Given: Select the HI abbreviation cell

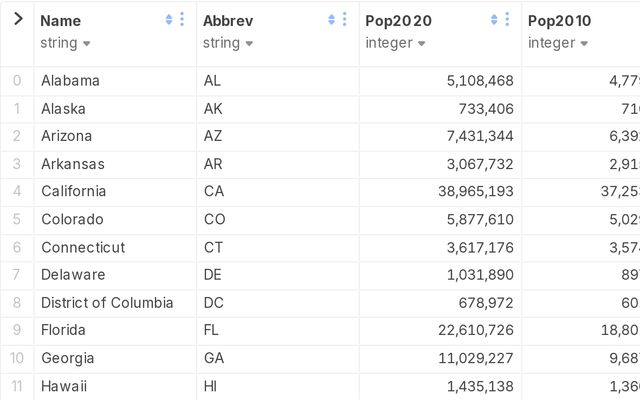Looking at the screenshot, I should click(213, 386).
